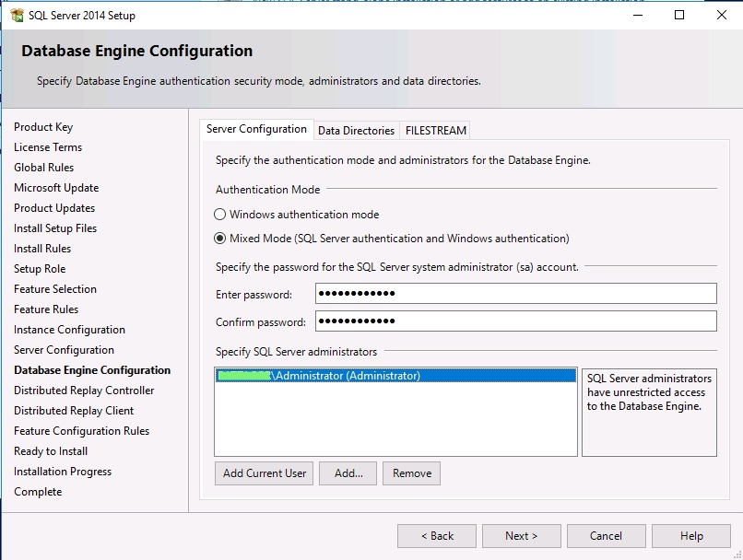This screenshot has width=743, height=560.
Task: Click the Install Setup Files step
Action: click(x=55, y=228)
